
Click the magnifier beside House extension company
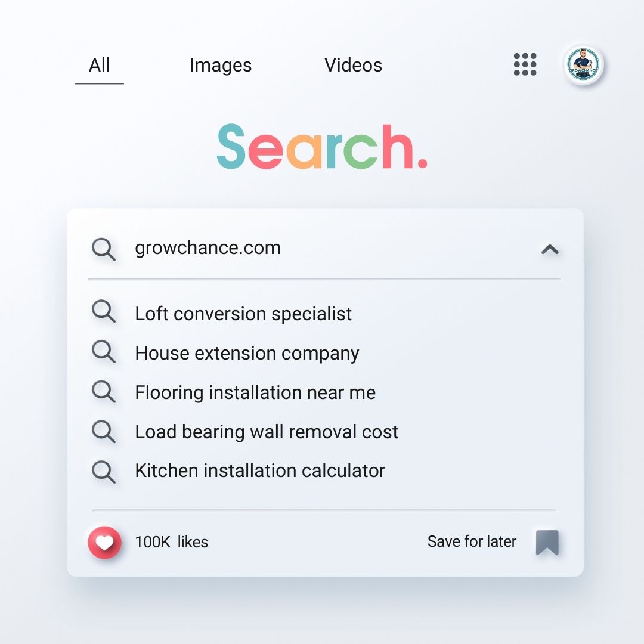pos(104,352)
